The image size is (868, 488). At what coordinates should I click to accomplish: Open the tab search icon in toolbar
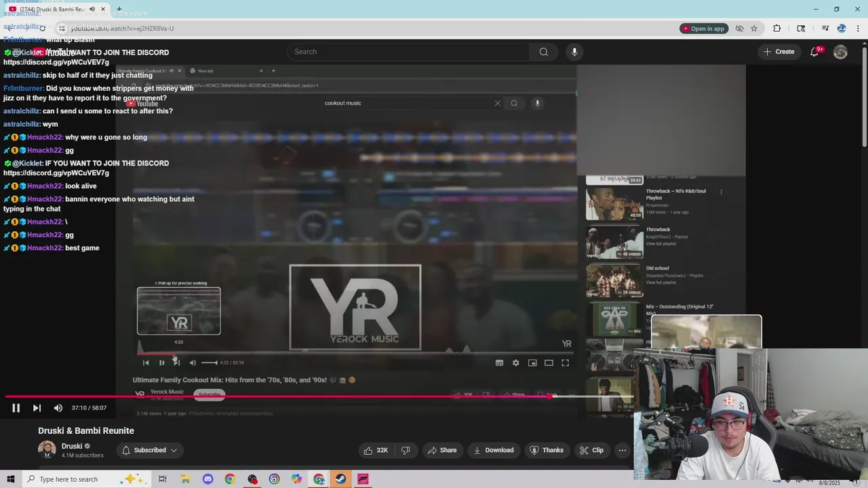(x=801, y=28)
